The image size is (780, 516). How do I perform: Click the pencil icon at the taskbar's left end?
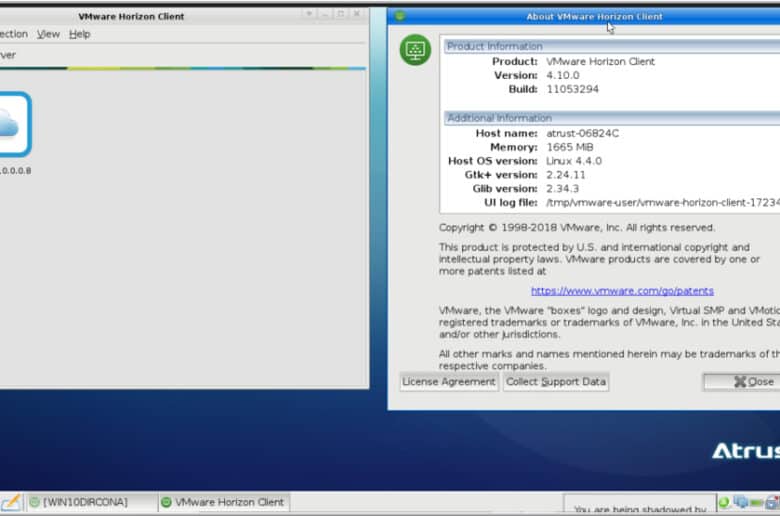(11, 502)
